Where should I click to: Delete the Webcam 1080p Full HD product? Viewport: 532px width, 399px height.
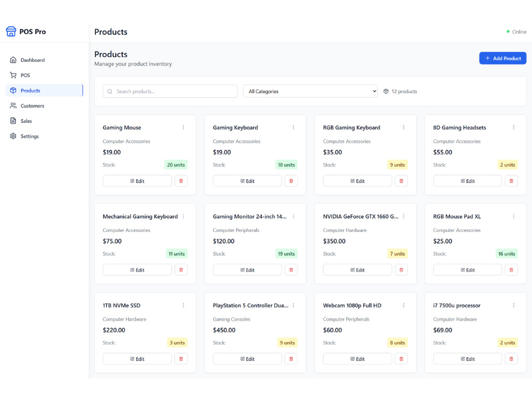coord(401,359)
